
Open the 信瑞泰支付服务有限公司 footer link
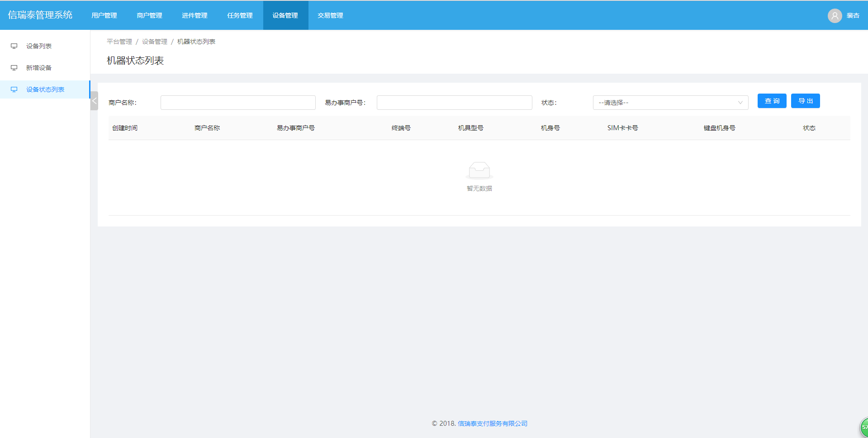tap(492, 424)
